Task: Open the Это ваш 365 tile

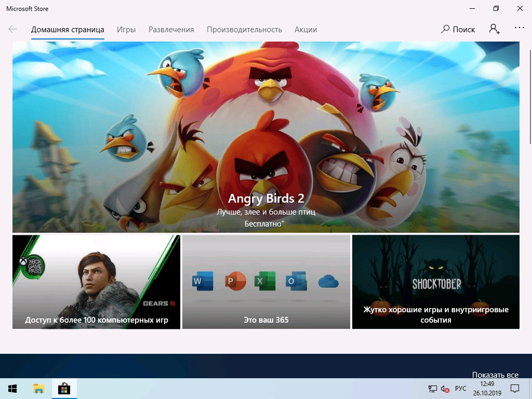Action: coord(266,282)
